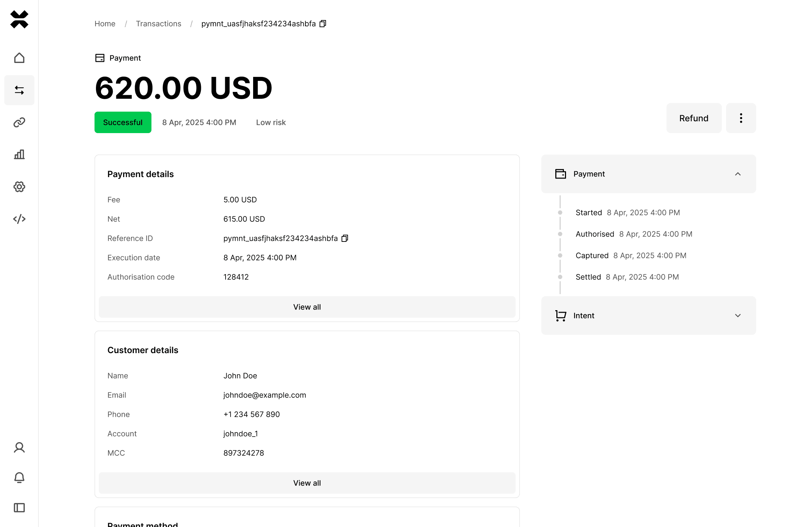Image resolution: width=812 pixels, height=527 pixels.
Task: Open the analytics bar chart icon
Action: click(19, 155)
